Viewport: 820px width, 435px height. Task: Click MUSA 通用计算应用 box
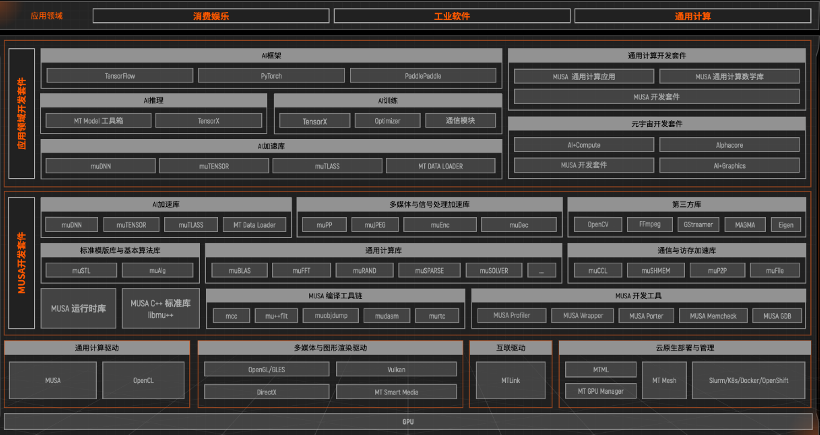pyautogui.click(x=584, y=76)
